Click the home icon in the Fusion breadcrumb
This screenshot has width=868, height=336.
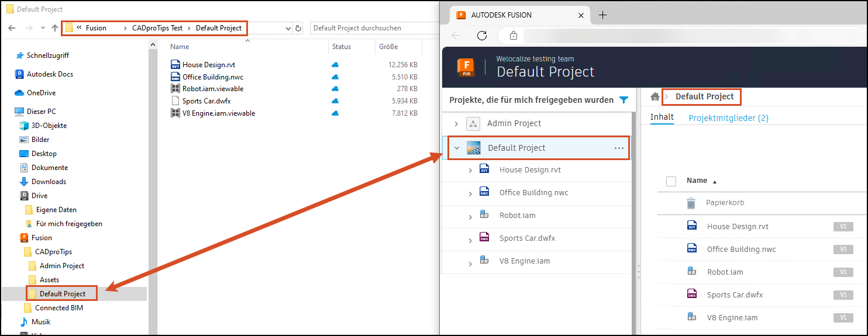(x=655, y=96)
